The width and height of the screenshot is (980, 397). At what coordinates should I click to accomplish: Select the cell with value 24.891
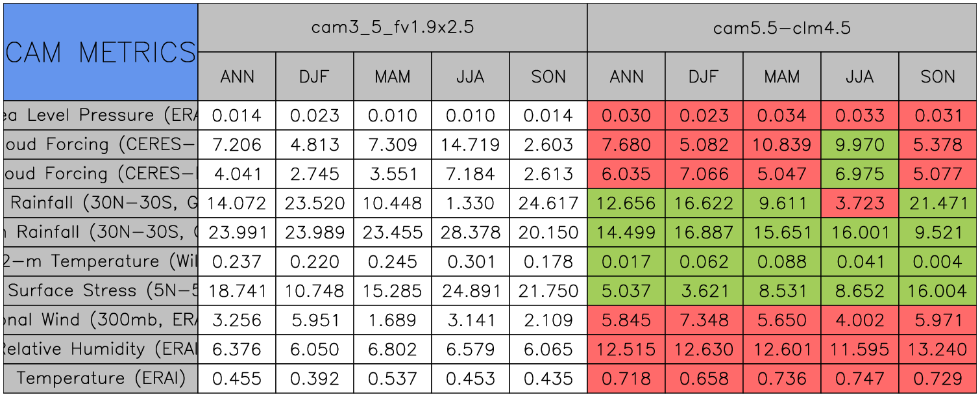tap(471, 290)
